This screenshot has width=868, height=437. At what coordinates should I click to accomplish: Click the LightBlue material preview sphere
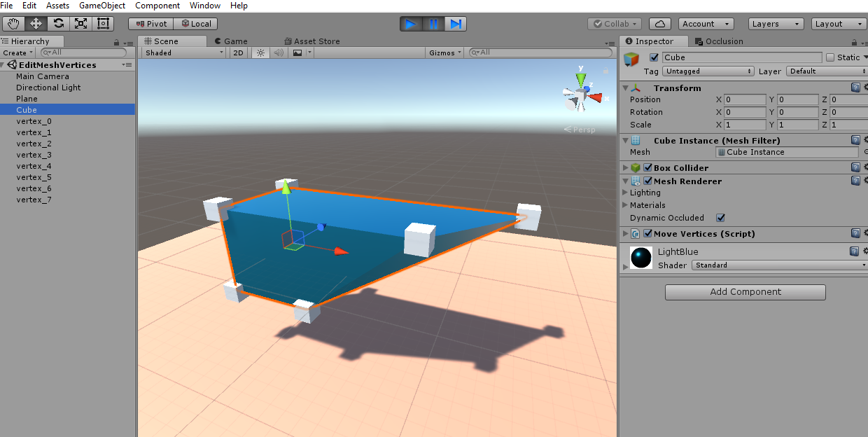pos(641,258)
